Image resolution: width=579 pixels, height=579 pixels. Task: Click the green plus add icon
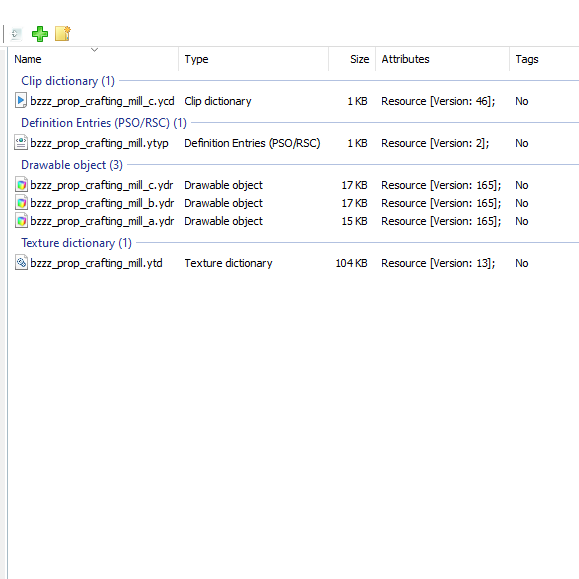click(40, 34)
